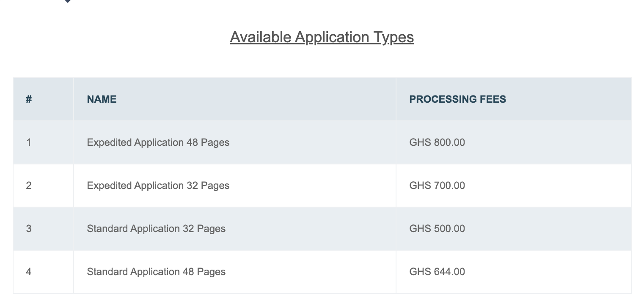The width and height of the screenshot is (644, 306).
Task: Click the Expedited Application 48 Pages name text
Action: [158, 142]
